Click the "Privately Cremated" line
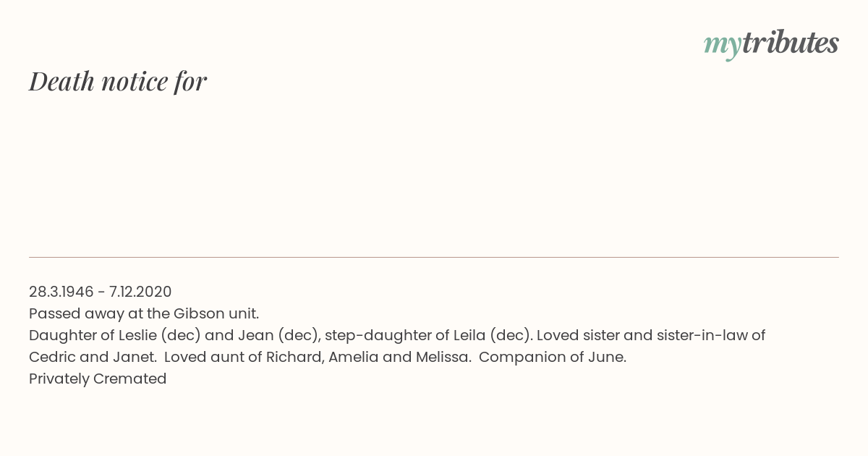Image resolution: width=868 pixels, height=456 pixels. [x=98, y=379]
